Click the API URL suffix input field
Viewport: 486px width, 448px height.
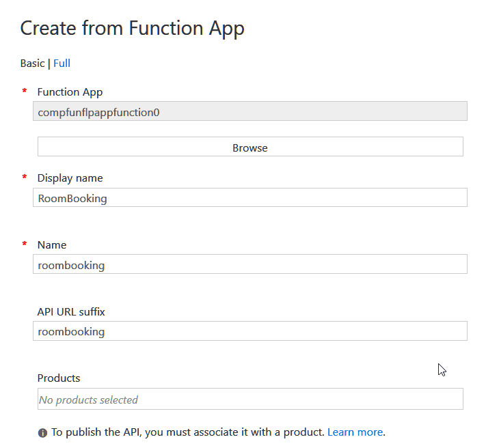249,331
